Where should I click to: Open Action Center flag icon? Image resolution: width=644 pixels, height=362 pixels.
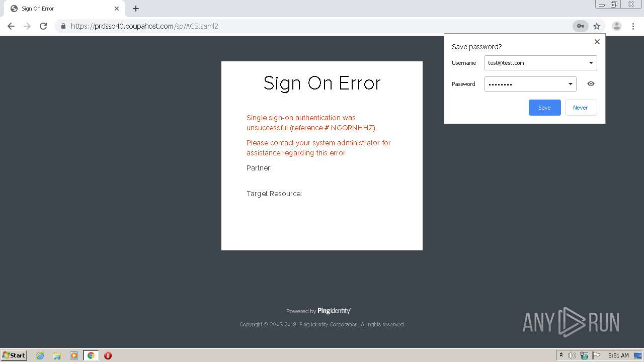596,355
